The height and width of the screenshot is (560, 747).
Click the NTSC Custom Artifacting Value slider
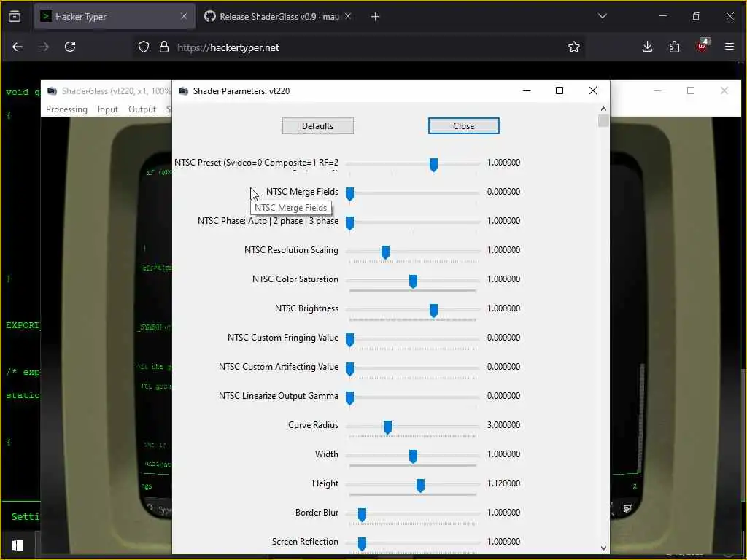coord(413,368)
